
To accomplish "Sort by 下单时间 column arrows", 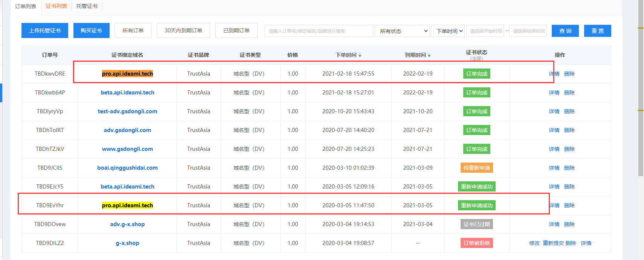I will [x=360, y=55].
